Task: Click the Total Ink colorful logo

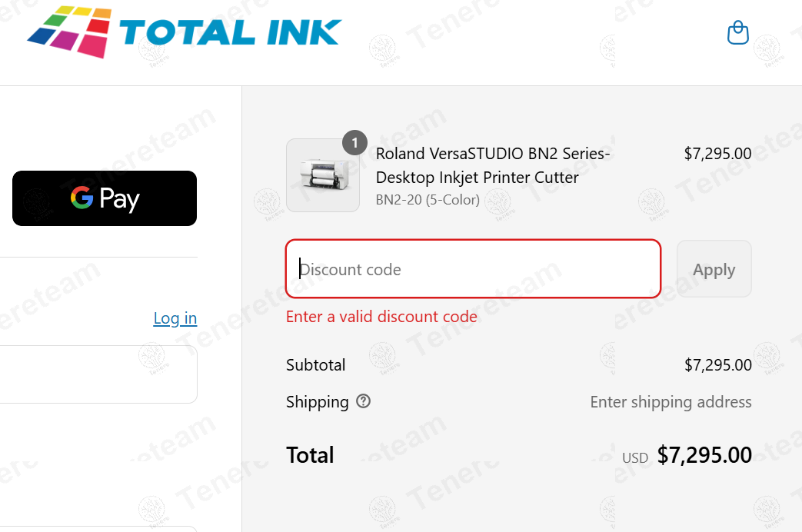Action: click(184, 32)
